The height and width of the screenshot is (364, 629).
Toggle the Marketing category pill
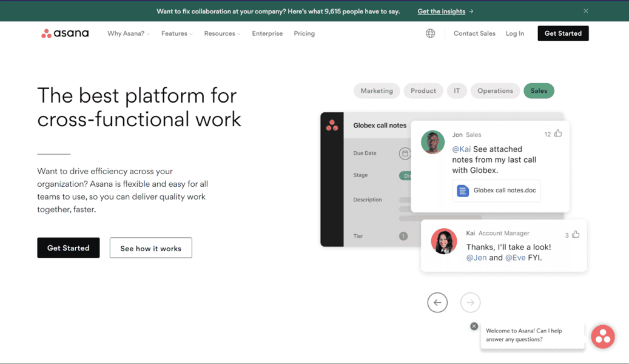(x=377, y=90)
